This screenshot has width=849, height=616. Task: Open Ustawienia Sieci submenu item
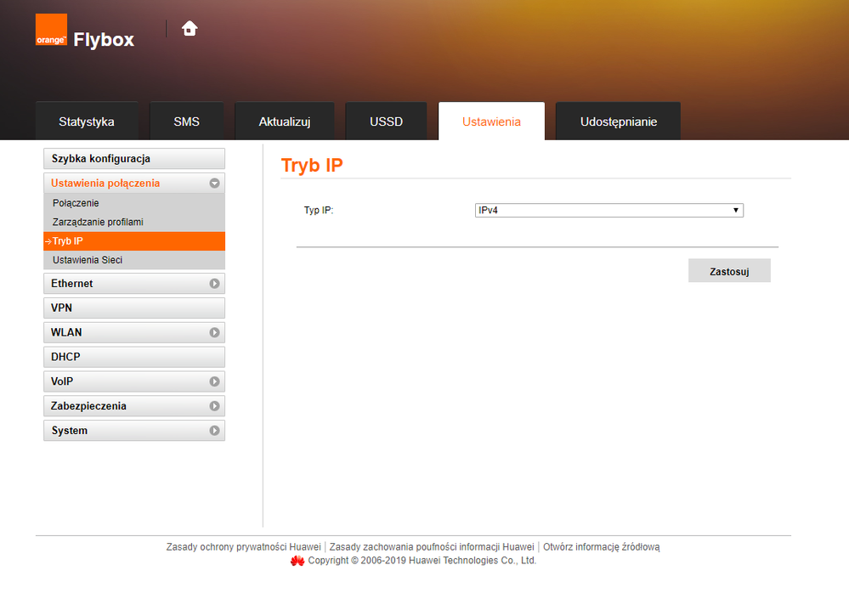[93, 260]
